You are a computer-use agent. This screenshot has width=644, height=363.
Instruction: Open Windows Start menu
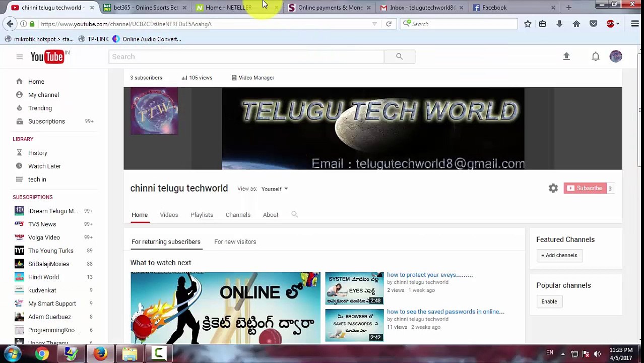point(12,354)
